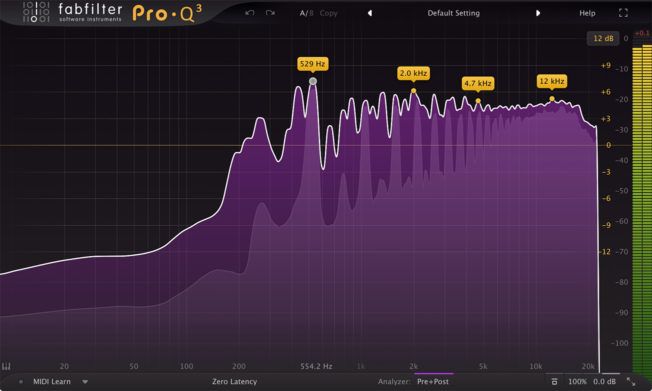Image resolution: width=652 pixels, height=391 pixels.
Task: Click the Redo arrow icon
Action: pyautogui.click(x=270, y=13)
